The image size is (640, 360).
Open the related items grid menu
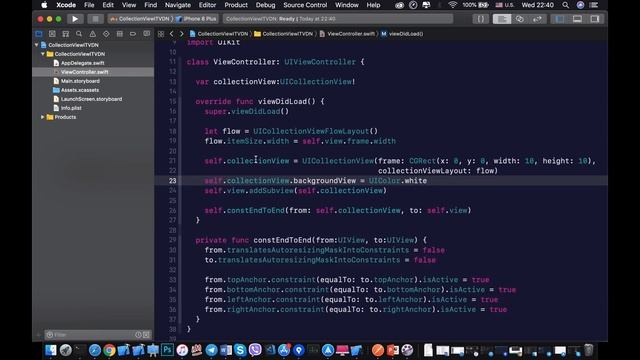pyautogui.click(x=161, y=34)
